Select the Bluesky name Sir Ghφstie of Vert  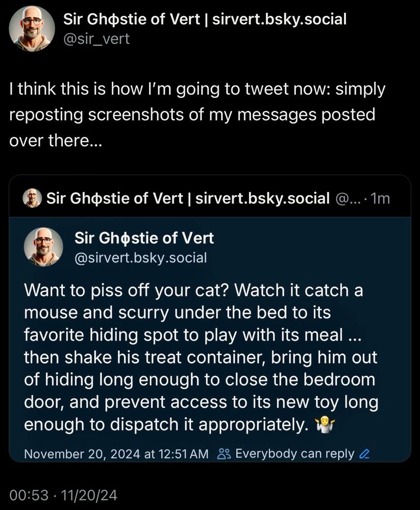(144, 238)
